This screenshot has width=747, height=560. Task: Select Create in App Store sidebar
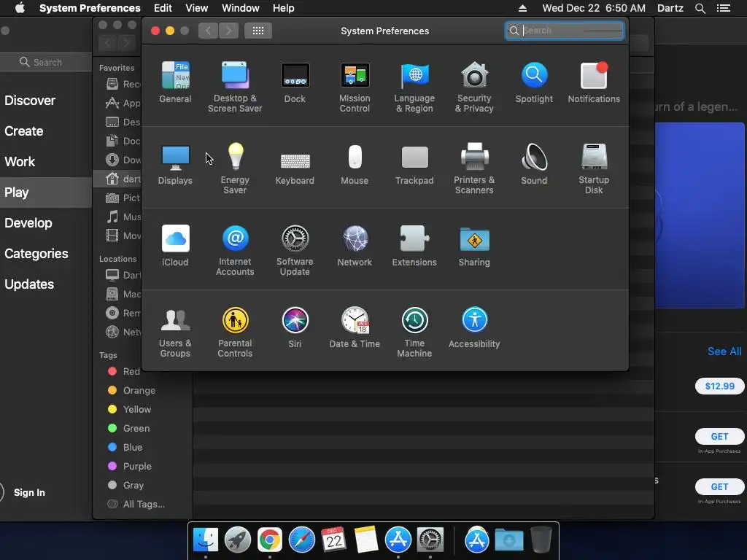24,131
